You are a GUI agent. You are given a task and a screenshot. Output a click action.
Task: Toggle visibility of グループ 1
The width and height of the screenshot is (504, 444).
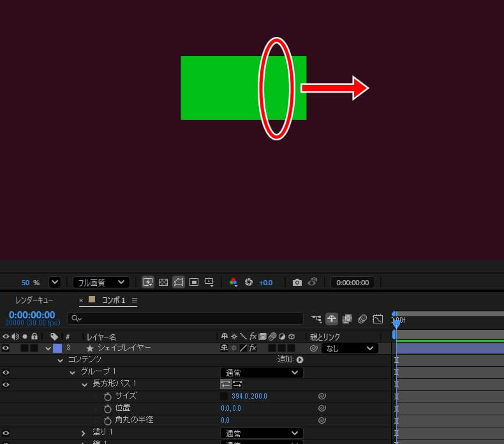[6, 372]
